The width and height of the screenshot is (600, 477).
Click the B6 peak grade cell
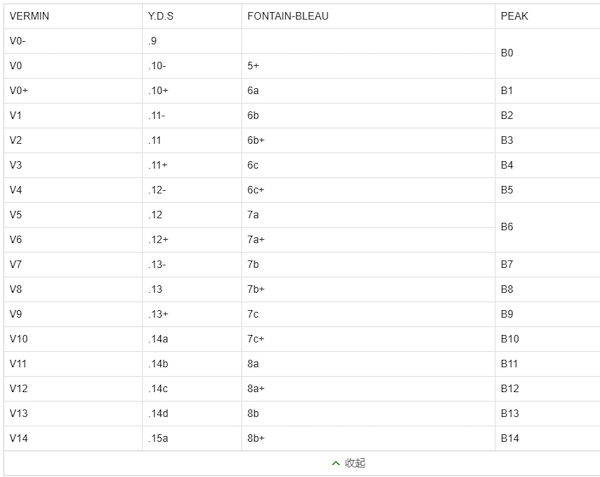507,227
